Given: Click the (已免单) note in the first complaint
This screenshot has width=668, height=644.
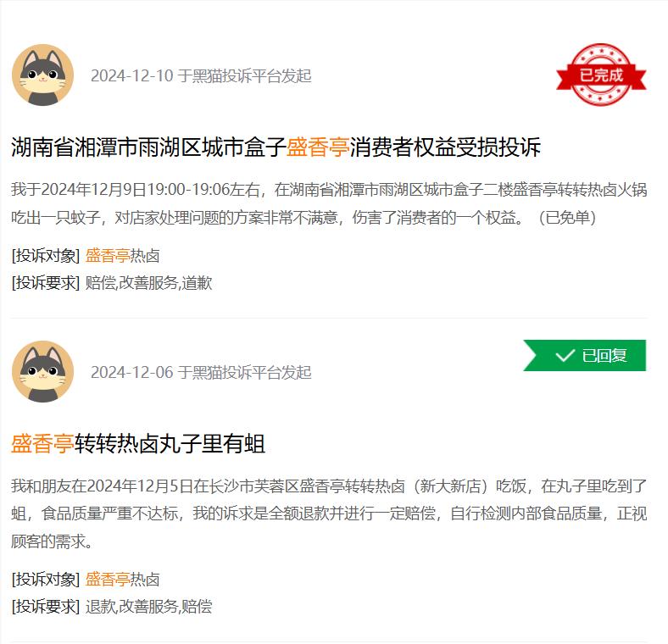Looking at the screenshot, I should point(567,218).
